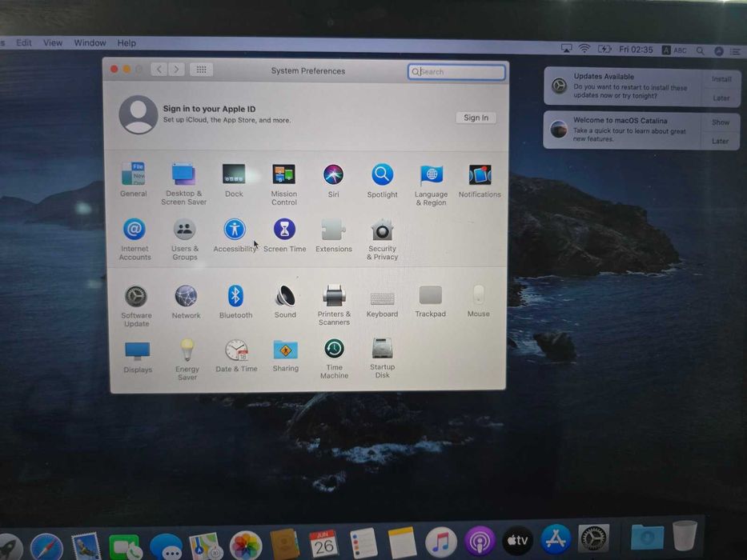Open Printers & Scanners preferences
This screenshot has height=560, width=747.
pyautogui.click(x=334, y=305)
